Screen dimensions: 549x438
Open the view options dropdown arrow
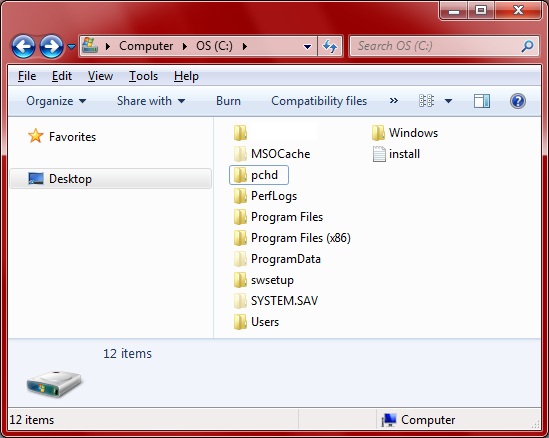(448, 101)
